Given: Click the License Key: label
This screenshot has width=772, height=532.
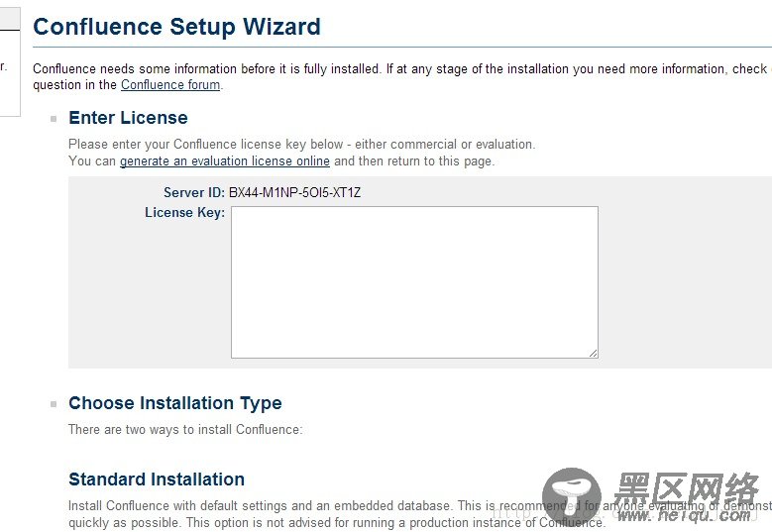Looking at the screenshot, I should pyautogui.click(x=184, y=213).
